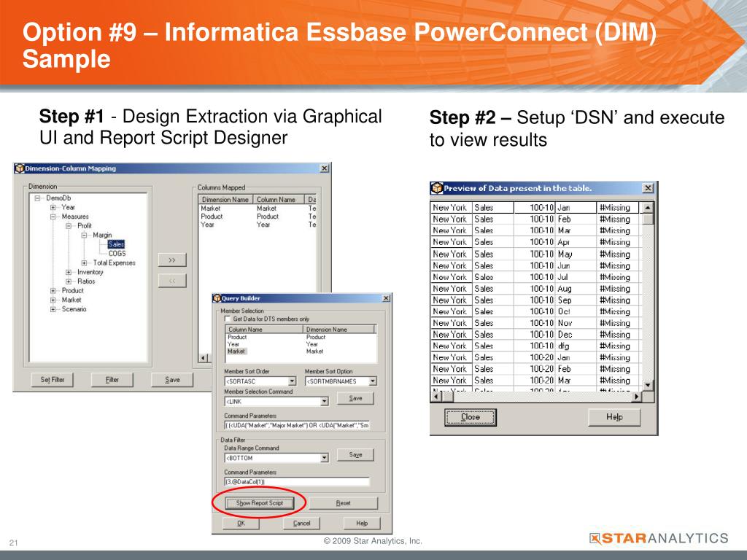The height and width of the screenshot is (560, 747).
Task: Click OK in the Query Builder dialog
Action: (x=241, y=524)
